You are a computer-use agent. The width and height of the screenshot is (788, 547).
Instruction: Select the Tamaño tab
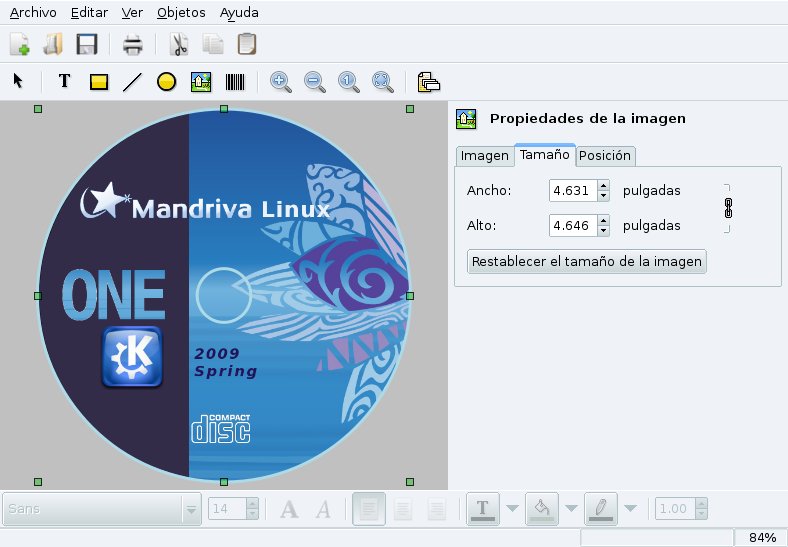(x=544, y=155)
